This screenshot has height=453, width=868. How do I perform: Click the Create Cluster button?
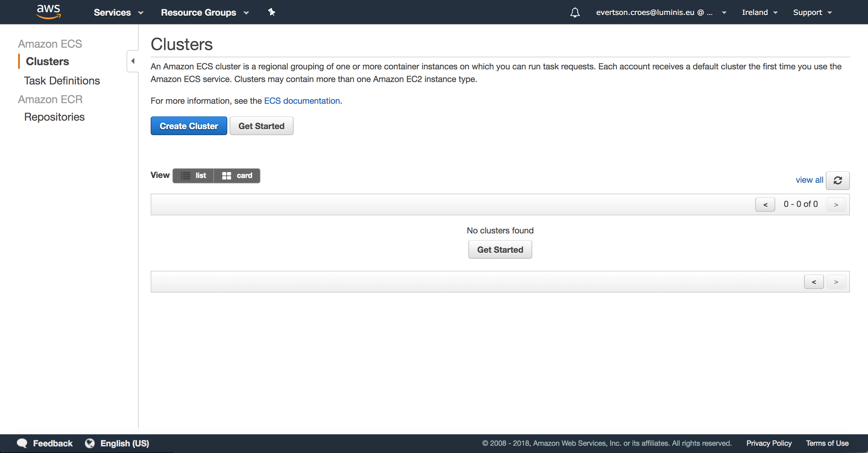[189, 126]
